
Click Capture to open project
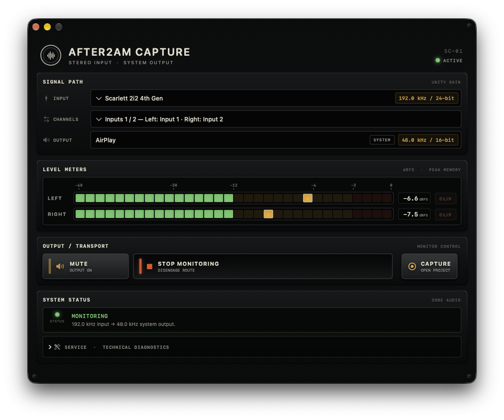point(429,266)
